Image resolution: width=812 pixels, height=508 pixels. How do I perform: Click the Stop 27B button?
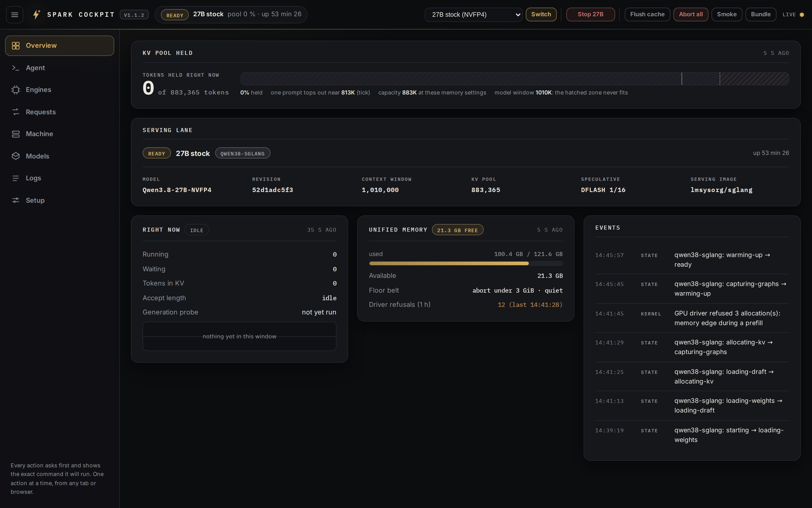[x=590, y=14]
